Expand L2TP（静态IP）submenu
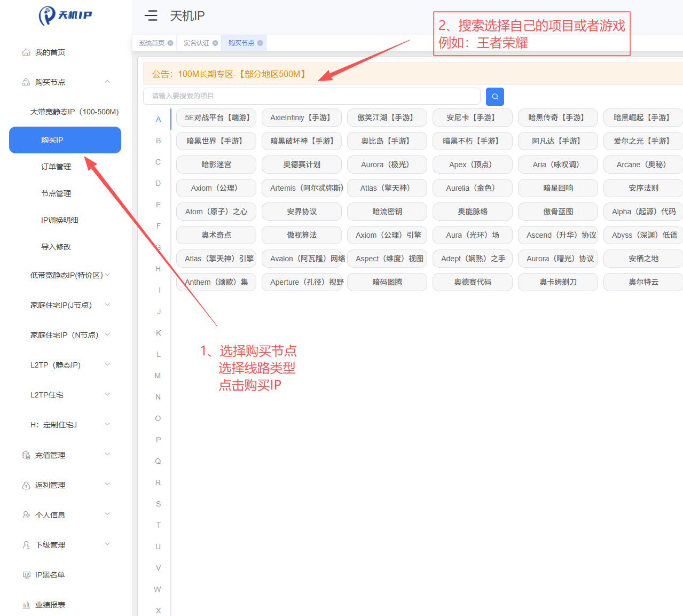683x616 pixels. pyautogui.click(x=107, y=364)
